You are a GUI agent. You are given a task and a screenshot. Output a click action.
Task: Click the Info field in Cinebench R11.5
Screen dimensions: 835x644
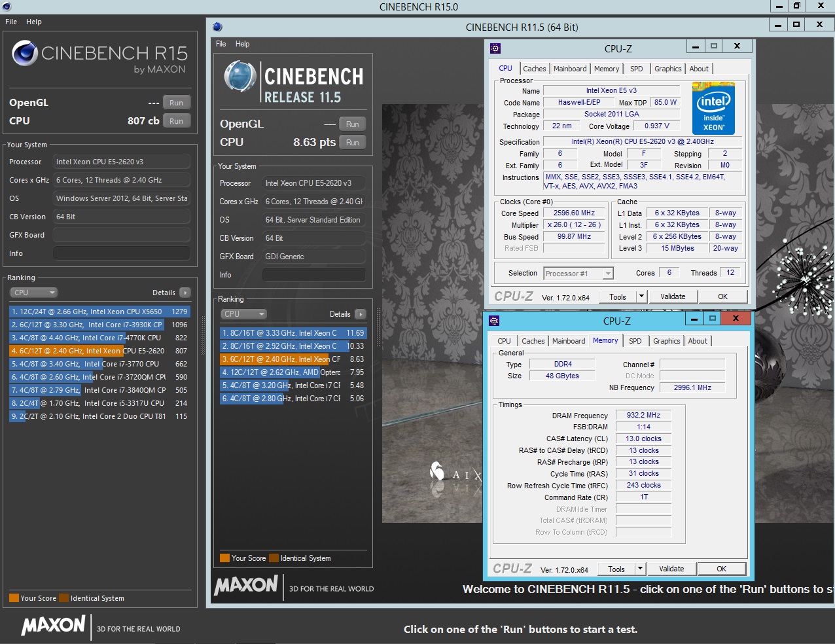click(314, 275)
